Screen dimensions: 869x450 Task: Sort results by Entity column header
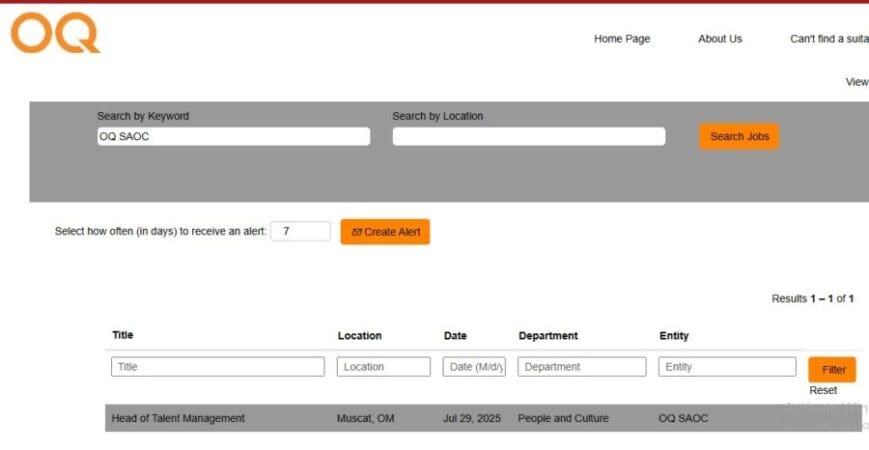tap(674, 336)
